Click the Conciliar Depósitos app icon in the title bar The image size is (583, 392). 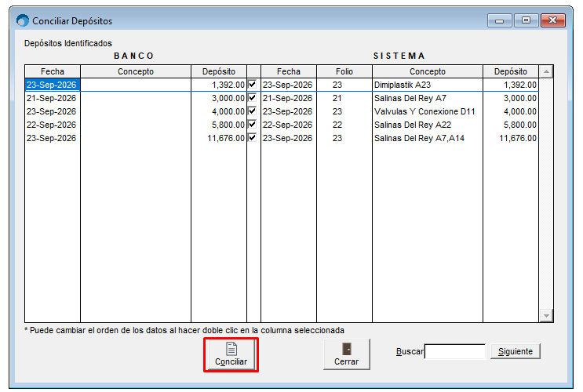[23, 20]
